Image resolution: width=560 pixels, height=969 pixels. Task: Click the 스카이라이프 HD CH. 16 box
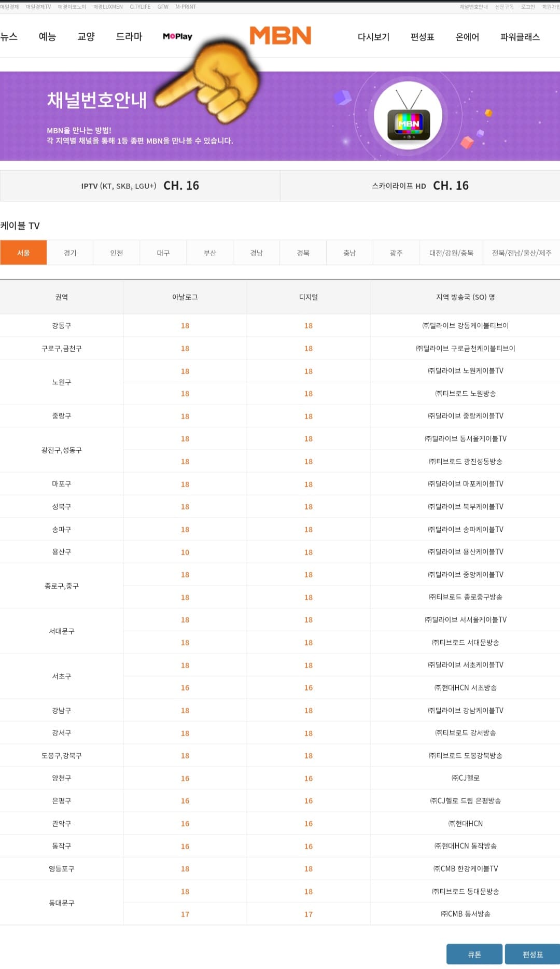[x=420, y=186]
